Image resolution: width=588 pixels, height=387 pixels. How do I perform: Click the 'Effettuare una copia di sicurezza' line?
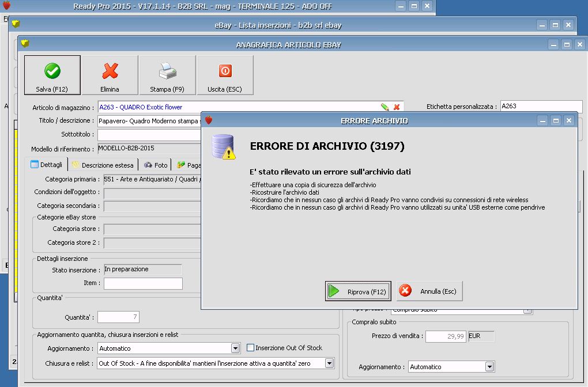(313, 185)
